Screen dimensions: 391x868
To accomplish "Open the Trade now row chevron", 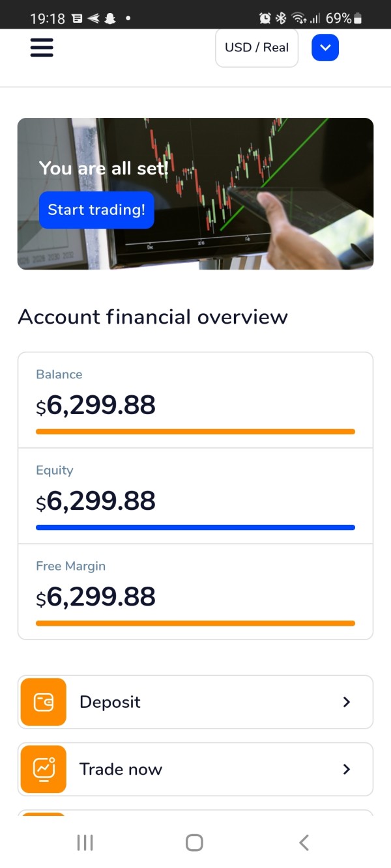I will point(347,769).
